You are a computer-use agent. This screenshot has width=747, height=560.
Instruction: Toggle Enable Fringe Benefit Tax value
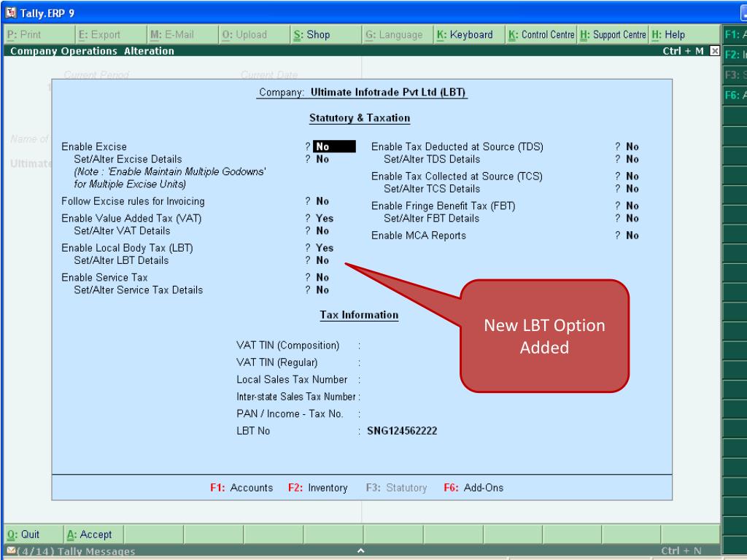click(x=632, y=206)
